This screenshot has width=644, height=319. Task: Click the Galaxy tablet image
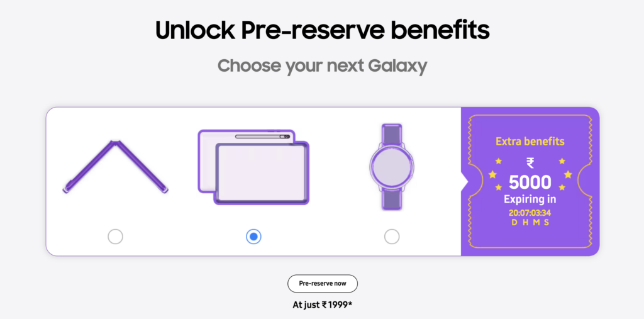(x=253, y=167)
